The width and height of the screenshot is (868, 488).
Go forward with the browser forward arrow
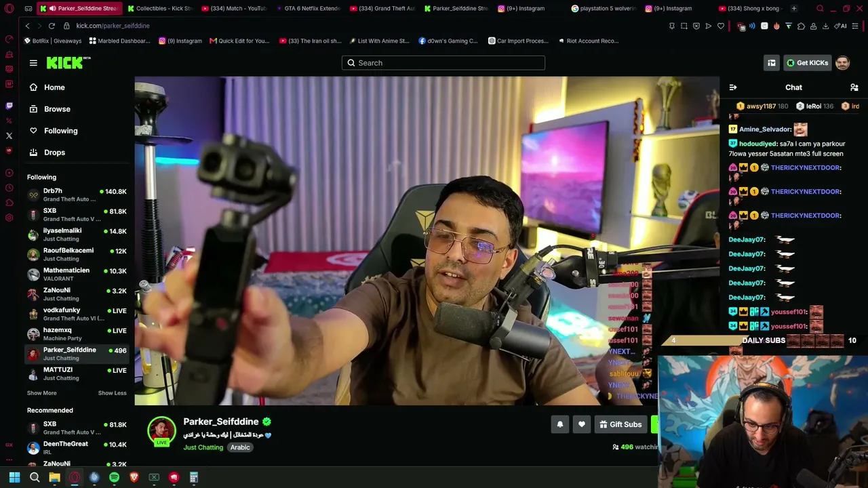click(x=39, y=26)
